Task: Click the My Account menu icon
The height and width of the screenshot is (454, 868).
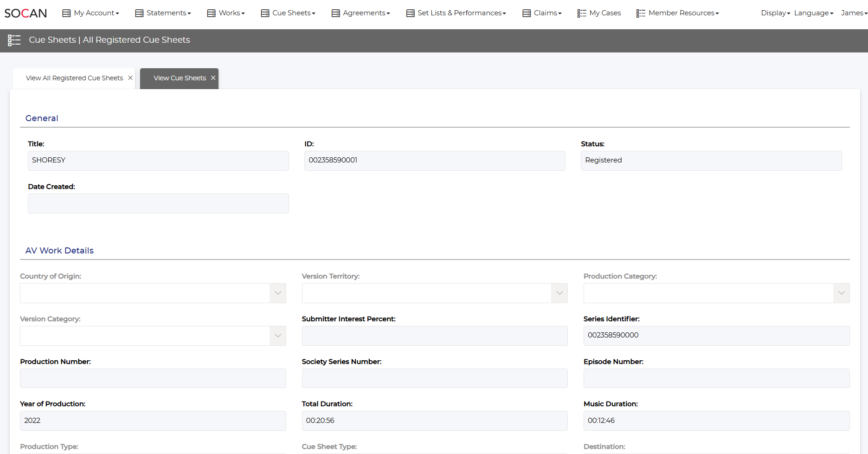Action: pyautogui.click(x=66, y=13)
